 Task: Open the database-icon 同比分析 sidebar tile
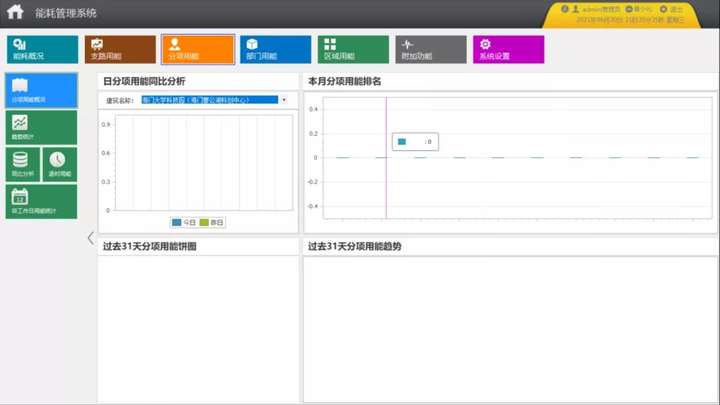pos(22,164)
